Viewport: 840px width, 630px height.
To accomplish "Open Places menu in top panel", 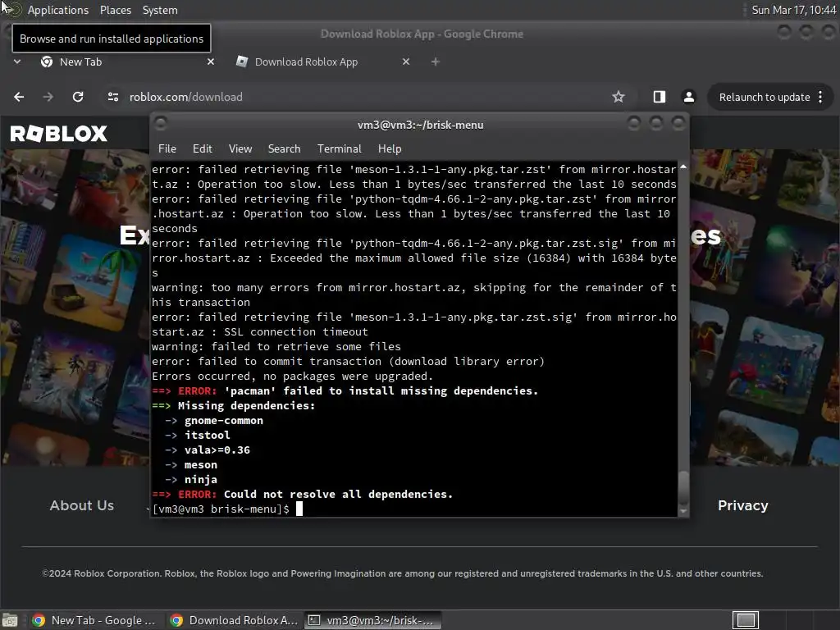I will pos(115,10).
